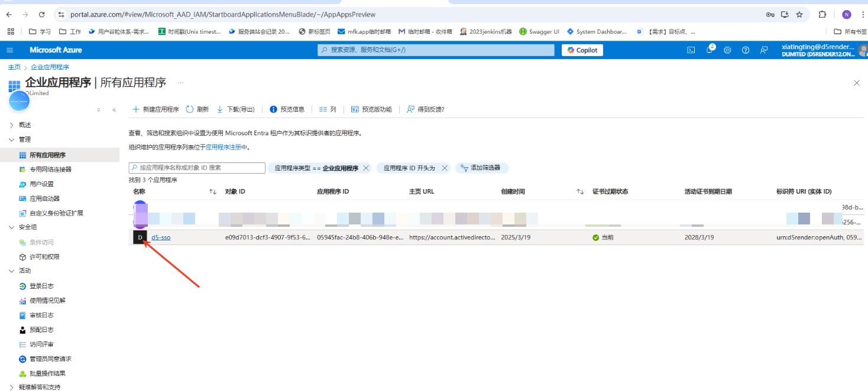This screenshot has height=391, width=868.
Task: Click the Copilot button
Action: click(x=582, y=50)
